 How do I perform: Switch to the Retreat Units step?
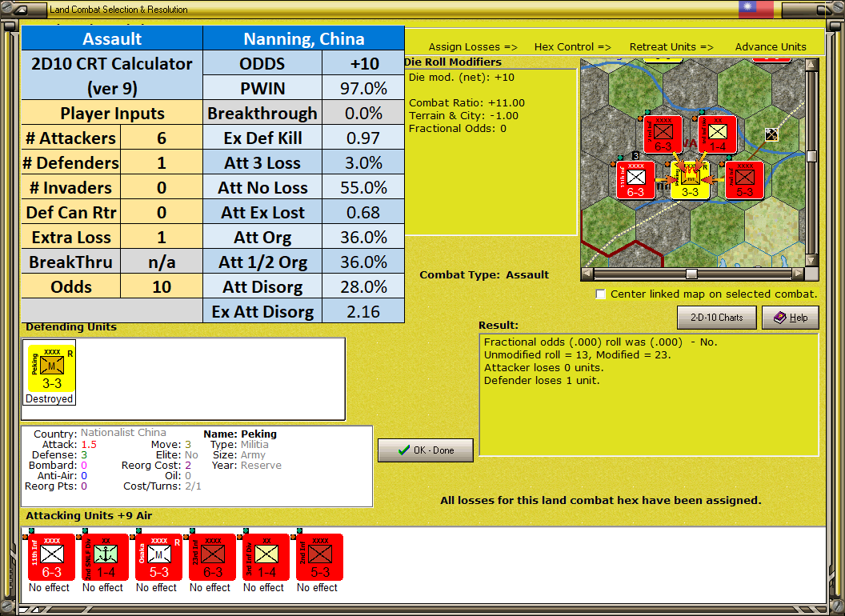pos(671,47)
